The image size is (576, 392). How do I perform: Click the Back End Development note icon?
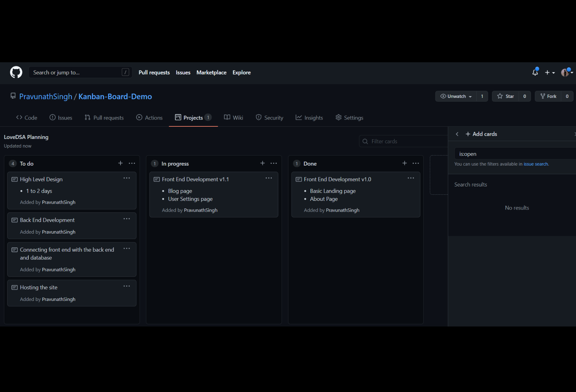click(x=14, y=220)
